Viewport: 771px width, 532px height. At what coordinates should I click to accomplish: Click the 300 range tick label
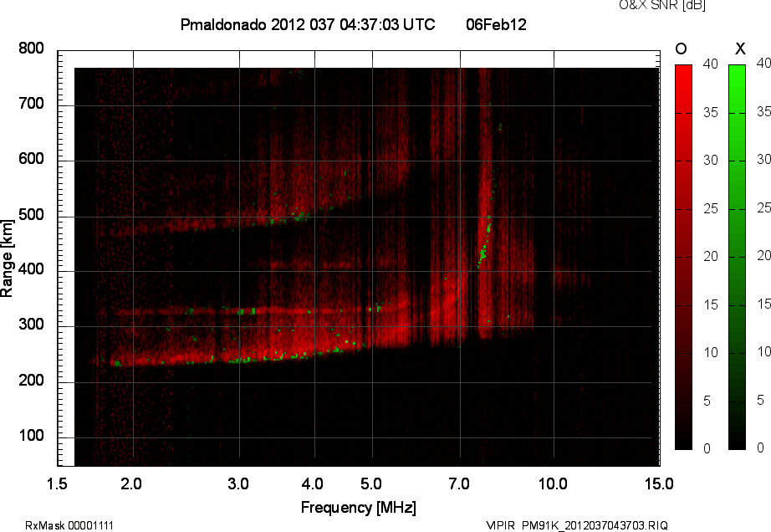point(31,325)
